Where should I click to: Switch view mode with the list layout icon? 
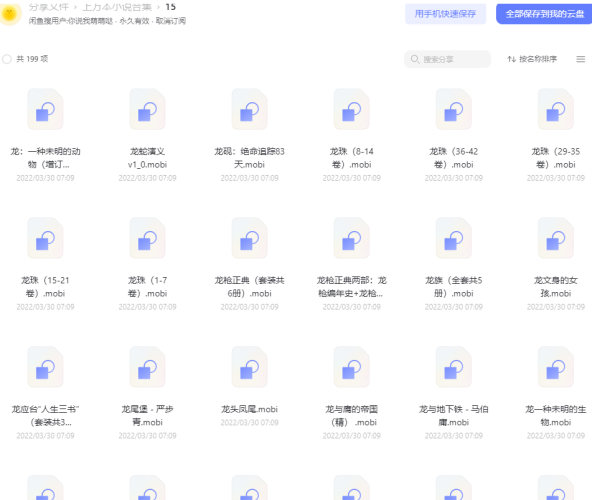coord(581,59)
